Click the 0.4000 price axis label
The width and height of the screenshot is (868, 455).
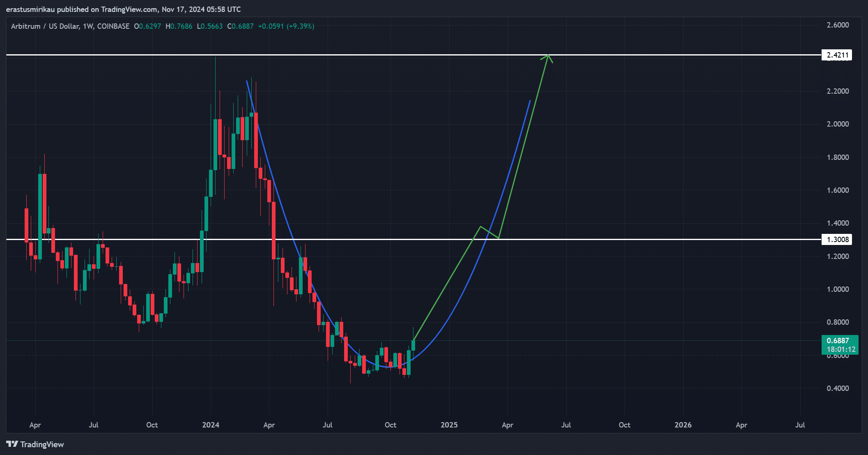838,388
